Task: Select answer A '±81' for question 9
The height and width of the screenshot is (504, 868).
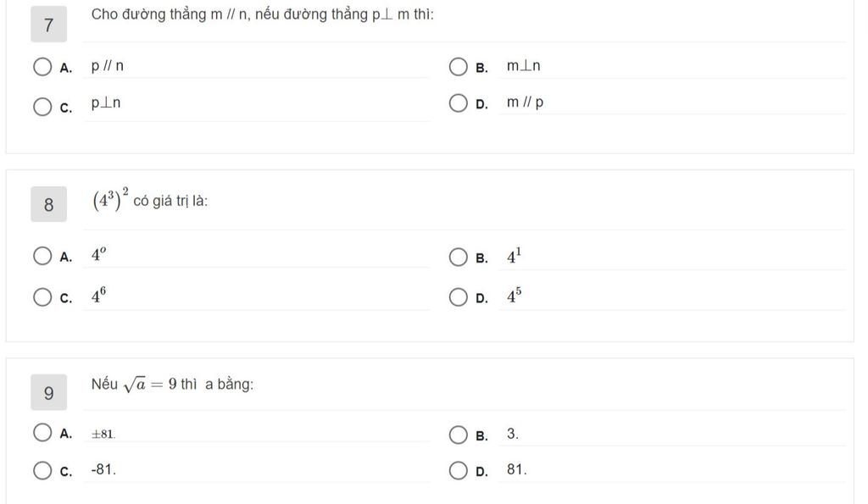Action: click(x=42, y=432)
